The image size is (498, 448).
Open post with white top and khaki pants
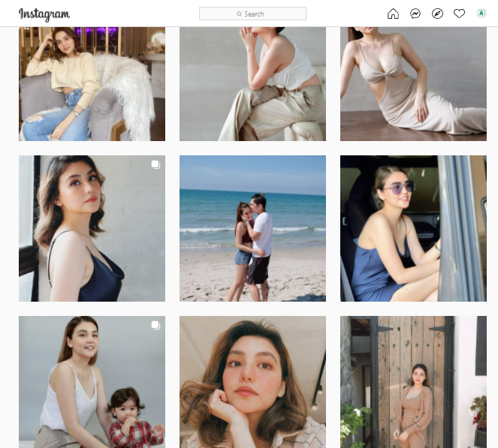252,84
